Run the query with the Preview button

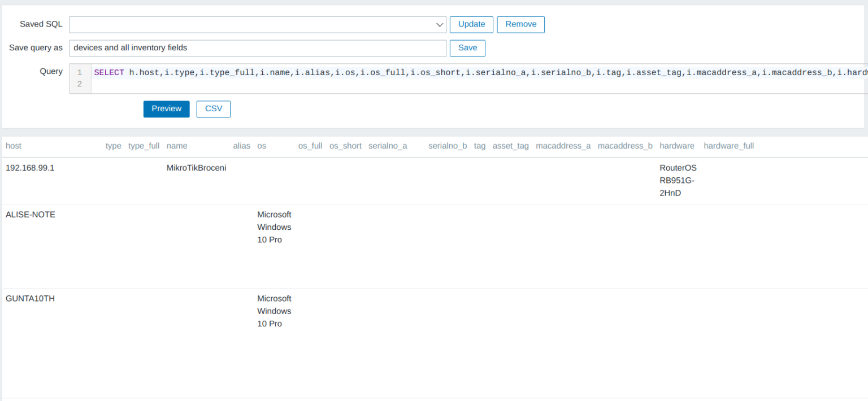166,108
